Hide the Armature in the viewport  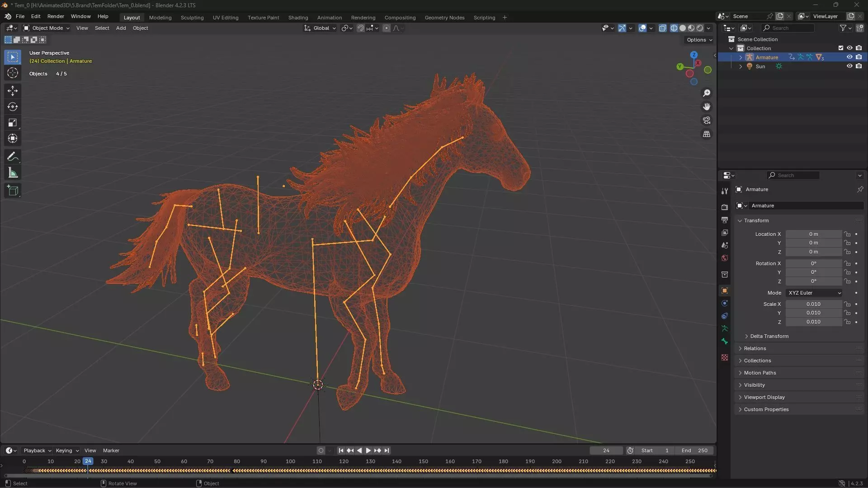pos(849,57)
